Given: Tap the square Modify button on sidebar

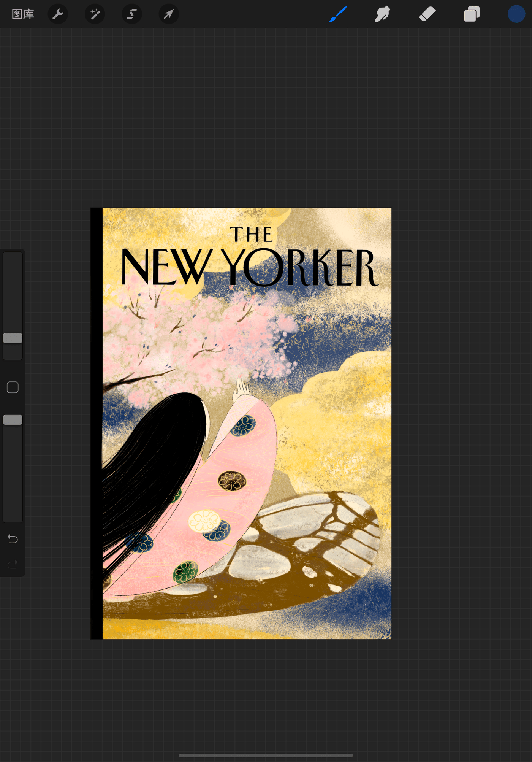Looking at the screenshot, I should 13,387.
